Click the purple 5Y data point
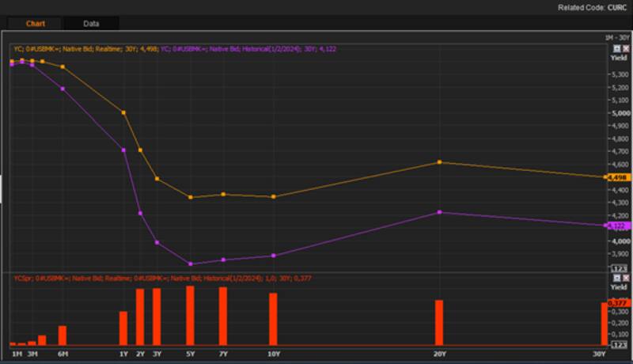 coord(191,264)
